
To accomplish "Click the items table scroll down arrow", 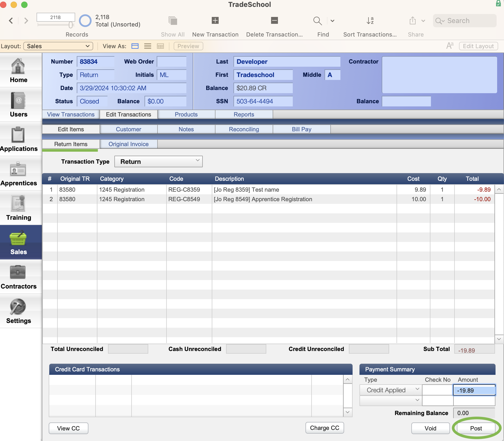I will tap(499, 339).
